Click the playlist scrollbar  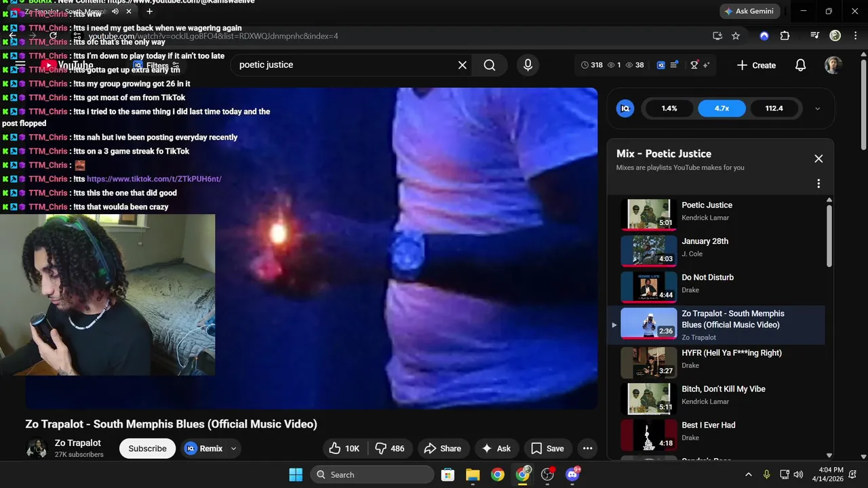(829, 236)
